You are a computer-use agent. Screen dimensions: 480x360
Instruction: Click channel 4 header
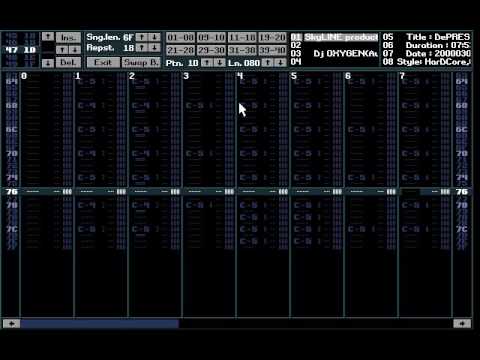tap(240, 76)
